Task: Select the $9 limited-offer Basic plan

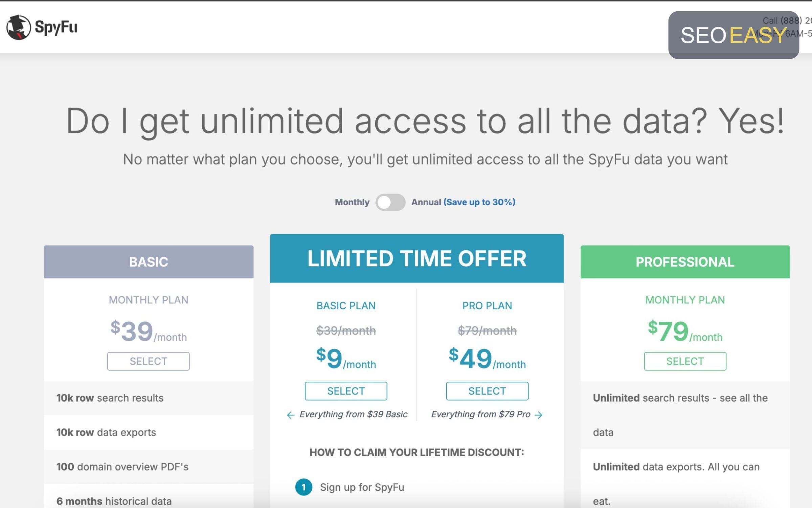Action: click(346, 391)
